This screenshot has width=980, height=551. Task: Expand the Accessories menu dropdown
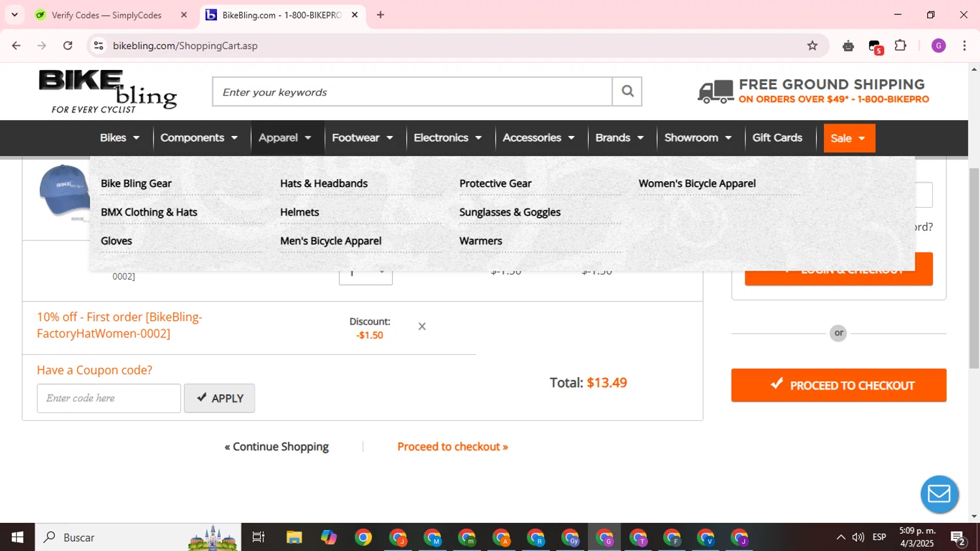click(538, 138)
